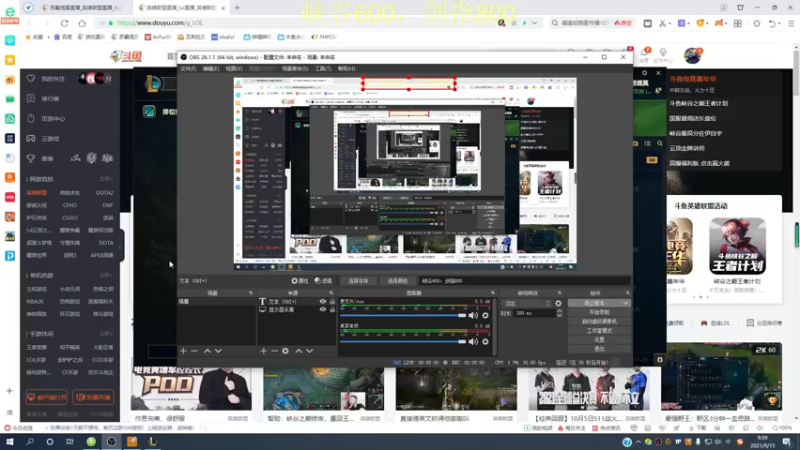The width and height of the screenshot is (800, 450).
Task: Open Settings from OBS controls
Action: [599, 340]
